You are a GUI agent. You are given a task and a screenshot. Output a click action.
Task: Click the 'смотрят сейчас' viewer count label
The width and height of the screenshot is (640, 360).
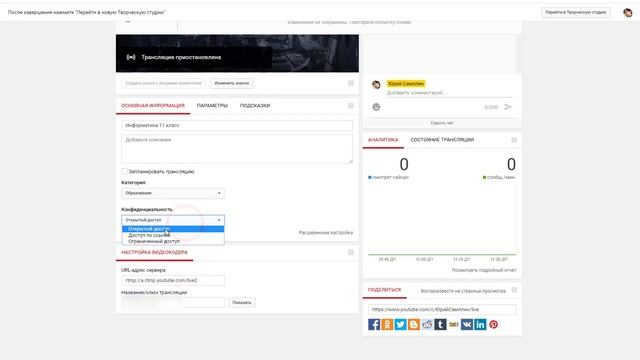pyautogui.click(x=390, y=178)
